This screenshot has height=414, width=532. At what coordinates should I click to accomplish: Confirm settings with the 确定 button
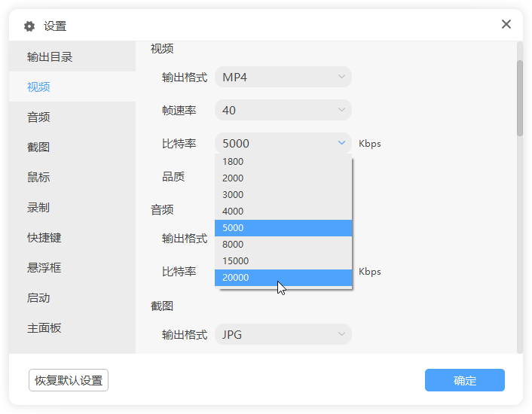464,380
